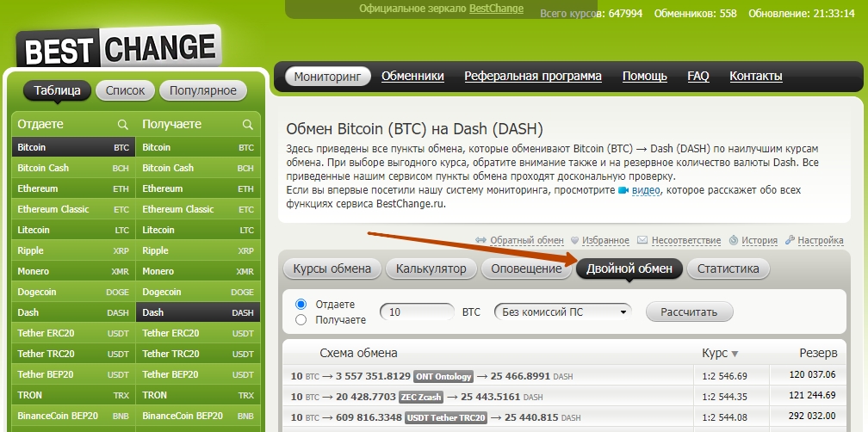Click the Несоответствие link
Image resolution: width=868 pixels, height=432 pixels.
coord(685,241)
